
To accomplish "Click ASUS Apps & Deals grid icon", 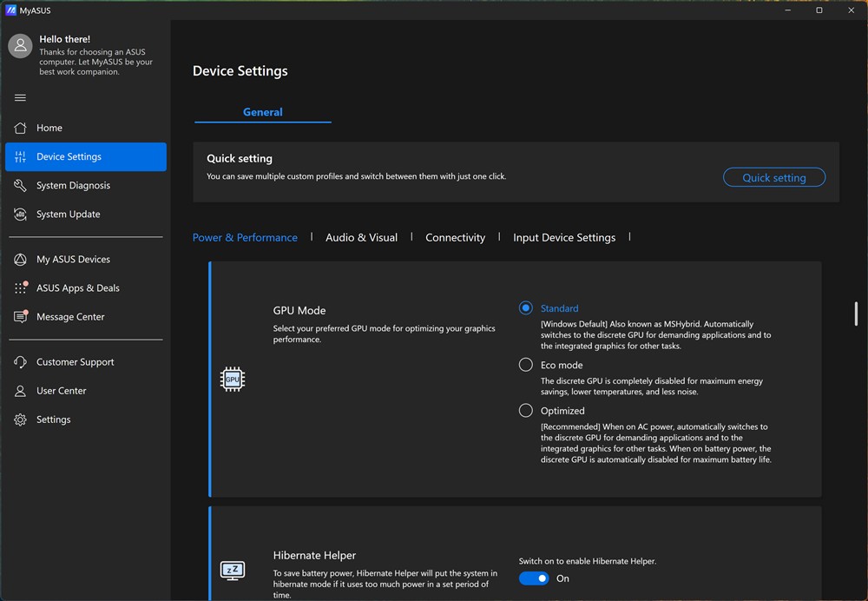I will coord(21,287).
